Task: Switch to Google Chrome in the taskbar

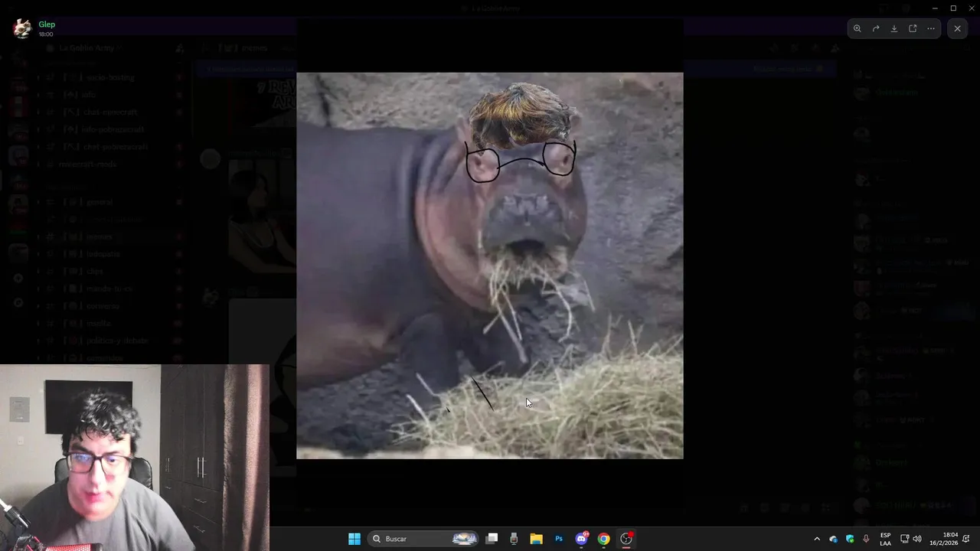Action: tap(604, 539)
